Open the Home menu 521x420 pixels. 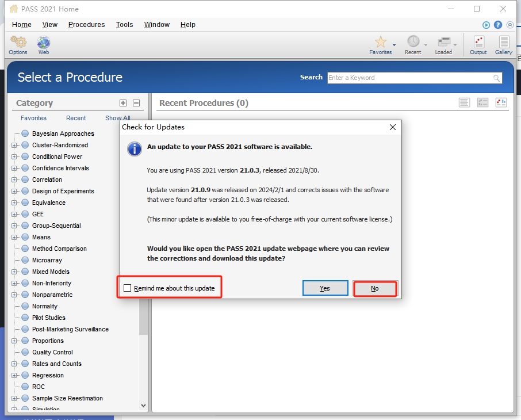[x=22, y=25]
